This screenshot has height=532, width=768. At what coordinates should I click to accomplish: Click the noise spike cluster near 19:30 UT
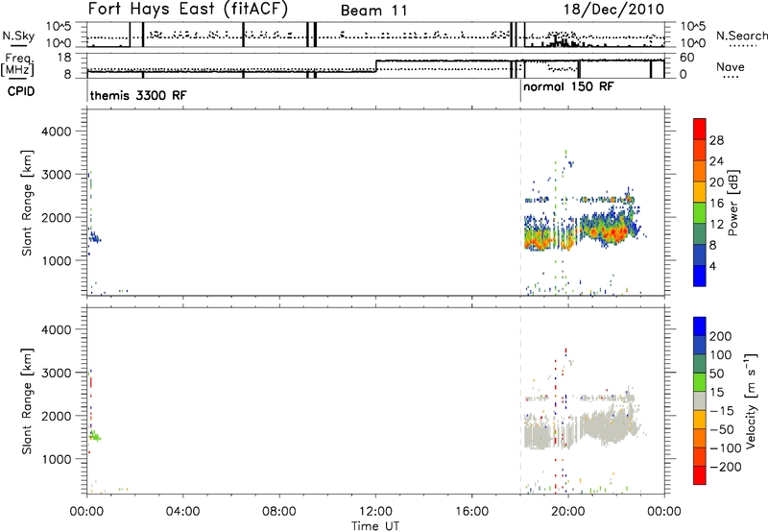[560, 41]
